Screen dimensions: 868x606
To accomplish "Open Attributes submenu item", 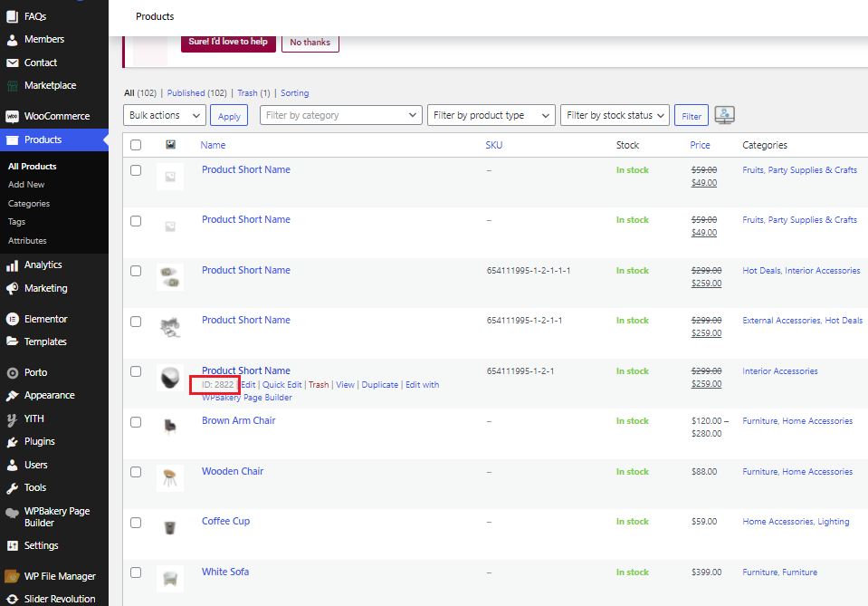I will [x=27, y=240].
